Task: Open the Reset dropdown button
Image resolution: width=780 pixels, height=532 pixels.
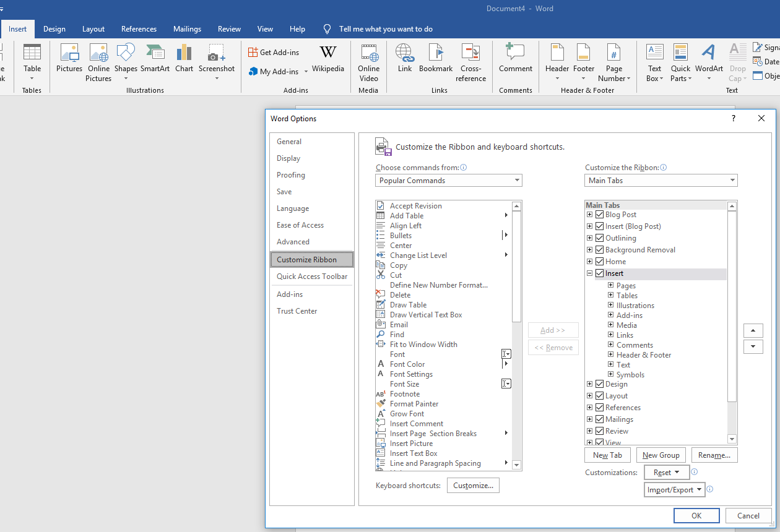Action: point(666,473)
